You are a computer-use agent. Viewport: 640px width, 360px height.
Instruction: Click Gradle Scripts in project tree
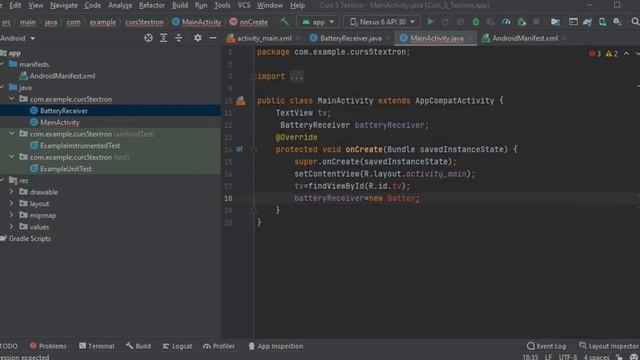(29, 238)
